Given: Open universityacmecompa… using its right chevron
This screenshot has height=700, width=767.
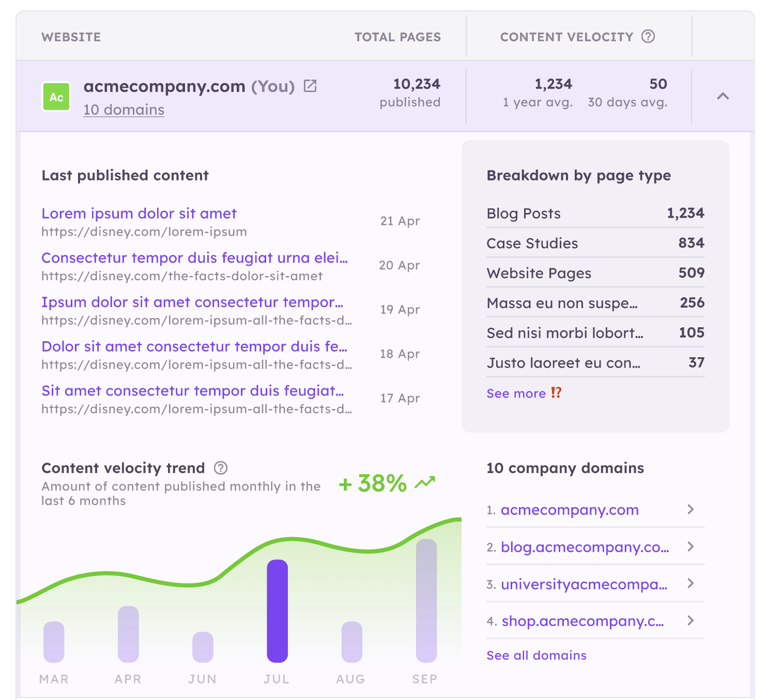Looking at the screenshot, I should pyautogui.click(x=691, y=584).
